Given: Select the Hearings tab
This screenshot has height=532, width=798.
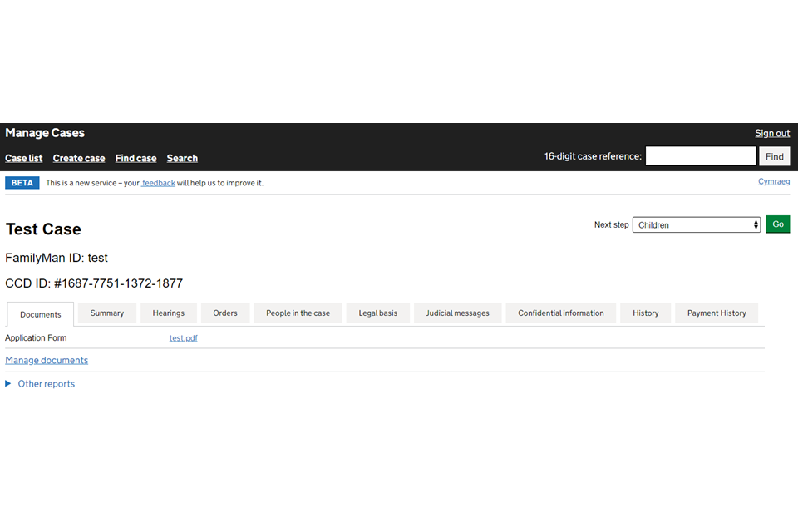Looking at the screenshot, I should point(169,313).
